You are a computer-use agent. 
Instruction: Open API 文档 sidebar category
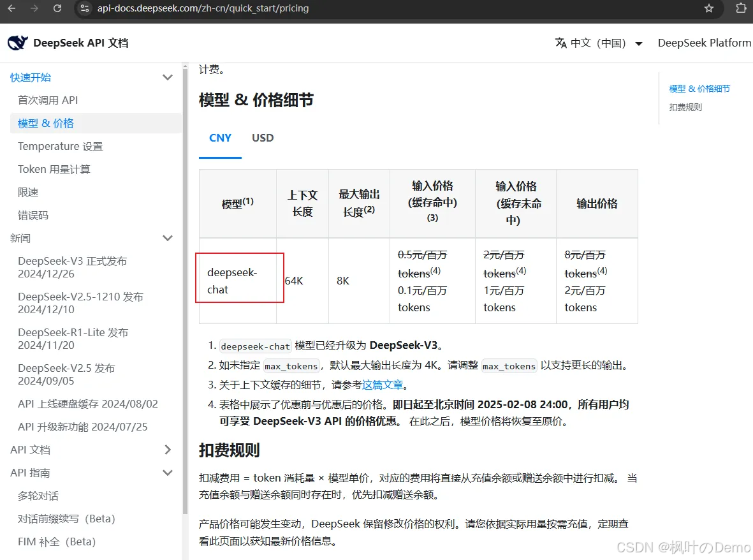click(x=30, y=450)
